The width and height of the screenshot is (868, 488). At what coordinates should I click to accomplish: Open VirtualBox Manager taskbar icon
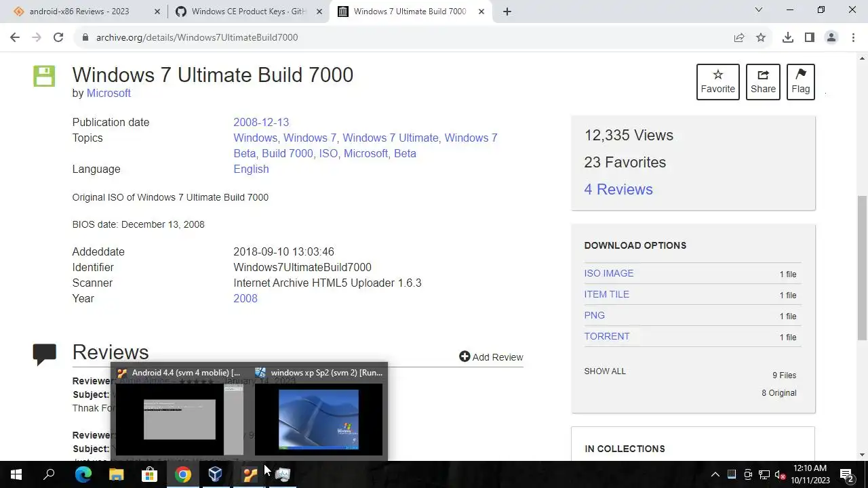(216, 474)
